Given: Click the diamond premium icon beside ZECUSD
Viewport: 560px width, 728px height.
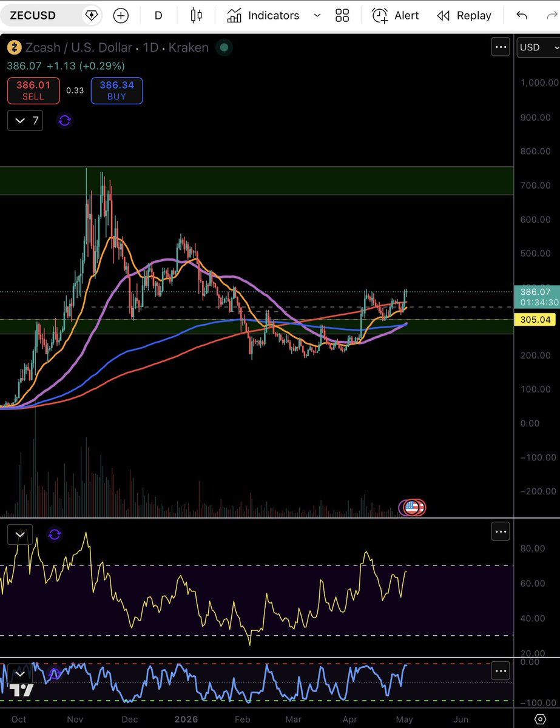Looking at the screenshot, I should click(91, 15).
